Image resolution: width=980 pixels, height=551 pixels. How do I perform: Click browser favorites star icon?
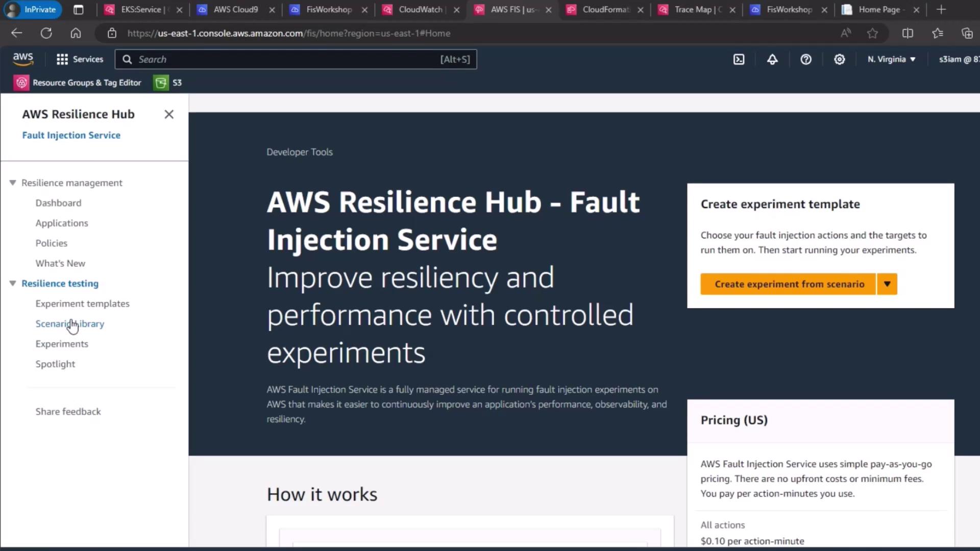pos(872,33)
